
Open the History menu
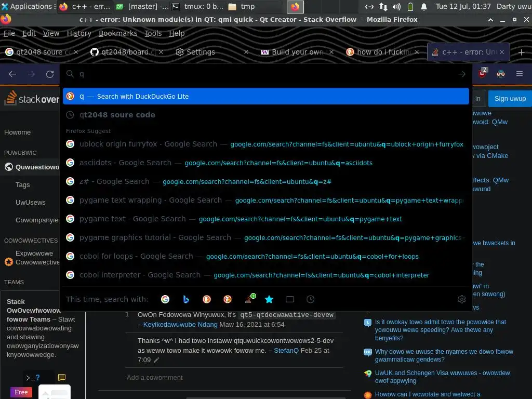79,33
